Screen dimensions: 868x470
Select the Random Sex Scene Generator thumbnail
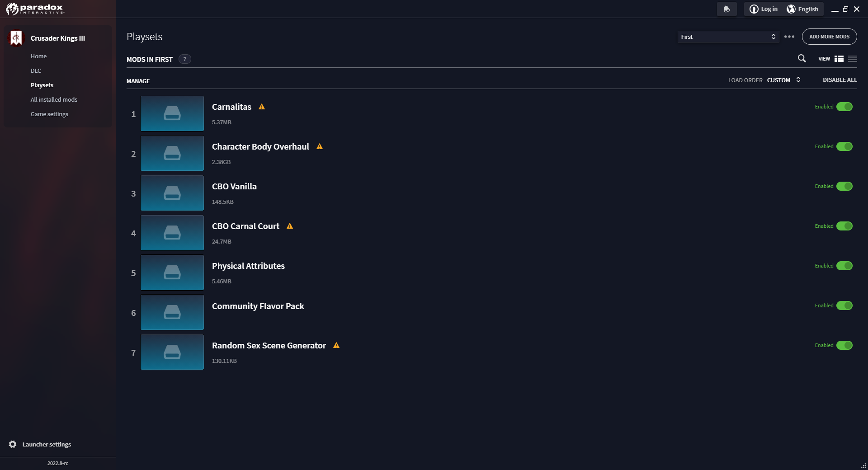172,352
